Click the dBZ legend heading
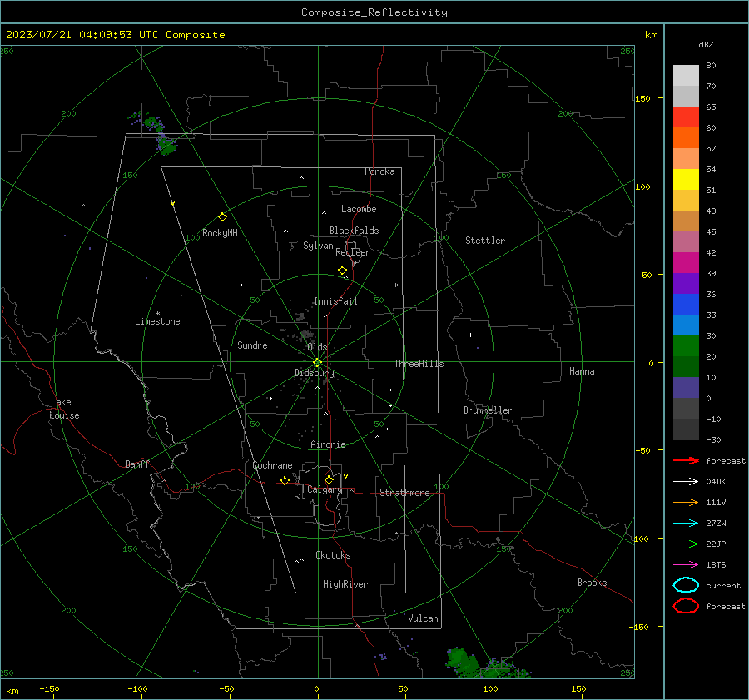This screenshot has height=700, width=749. 706,45
